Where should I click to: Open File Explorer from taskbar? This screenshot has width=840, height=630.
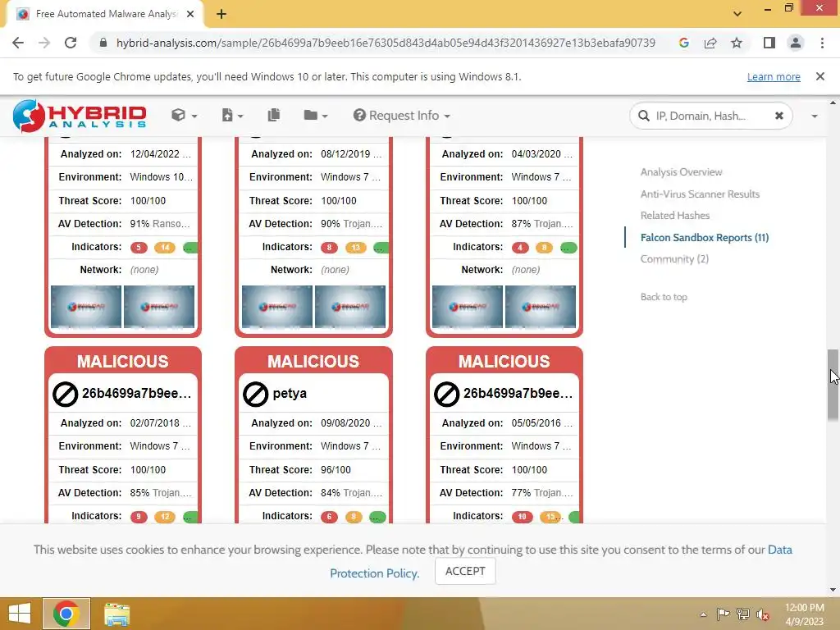point(116,614)
